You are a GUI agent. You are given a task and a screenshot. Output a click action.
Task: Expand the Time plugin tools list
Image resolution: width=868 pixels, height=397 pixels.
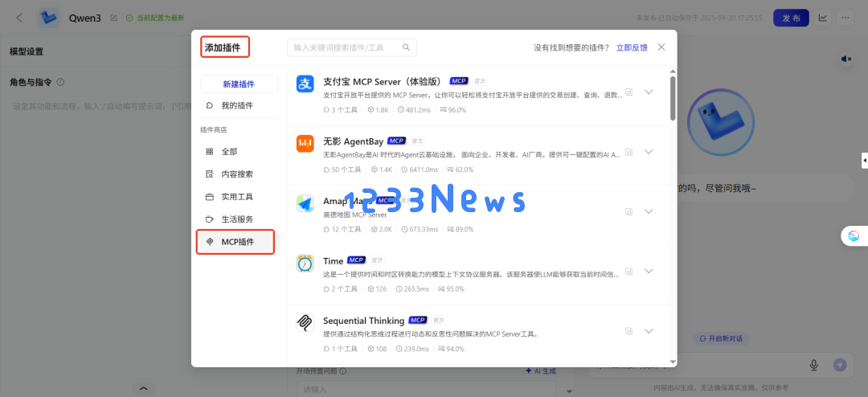tap(649, 272)
